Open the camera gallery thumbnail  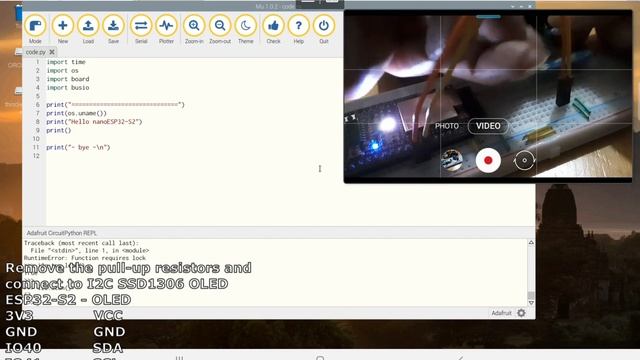[x=451, y=160]
